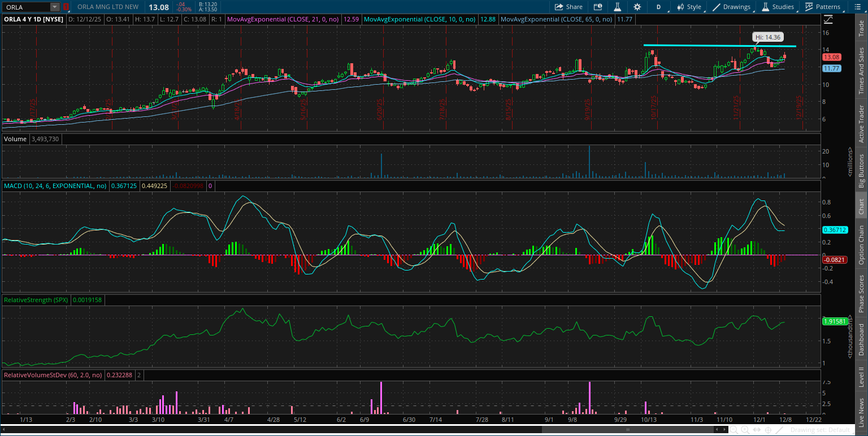Click the -0.30% change value
Screen dimensions: 868x436
click(x=183, y=10)
